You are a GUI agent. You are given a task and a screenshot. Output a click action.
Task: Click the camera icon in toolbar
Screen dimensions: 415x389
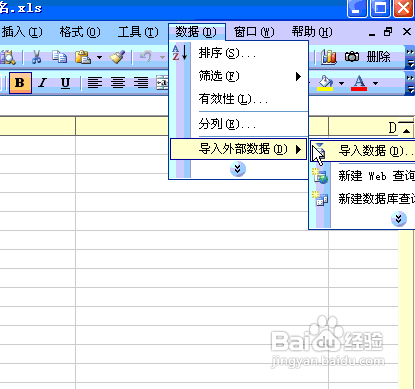[x=352, y=57]
